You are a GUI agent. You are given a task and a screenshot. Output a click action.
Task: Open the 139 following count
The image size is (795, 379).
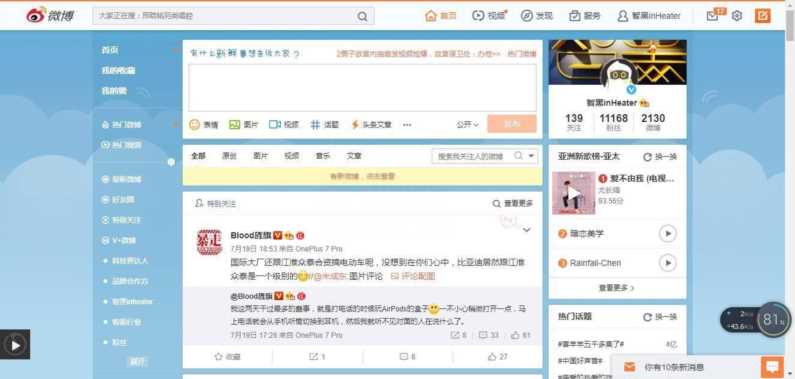coord(574,122)
